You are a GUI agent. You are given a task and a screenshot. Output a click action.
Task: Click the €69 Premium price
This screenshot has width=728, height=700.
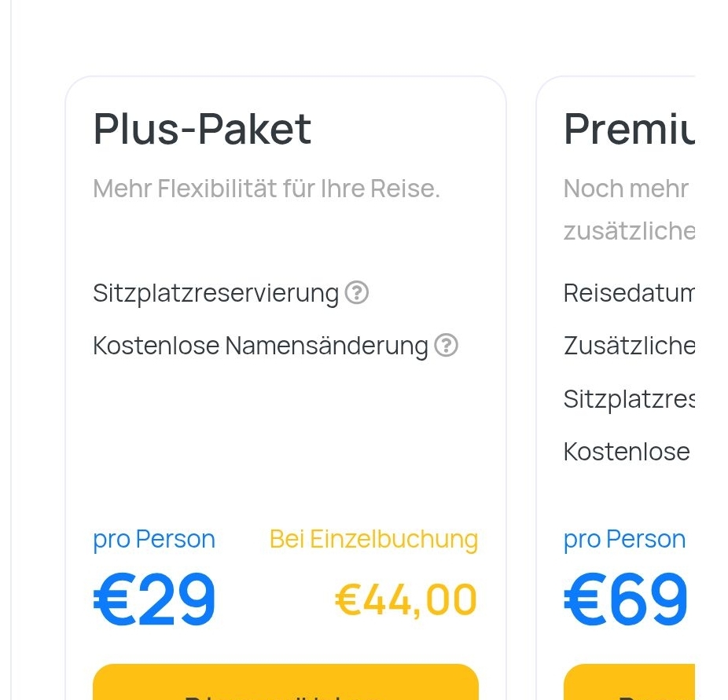626,600
